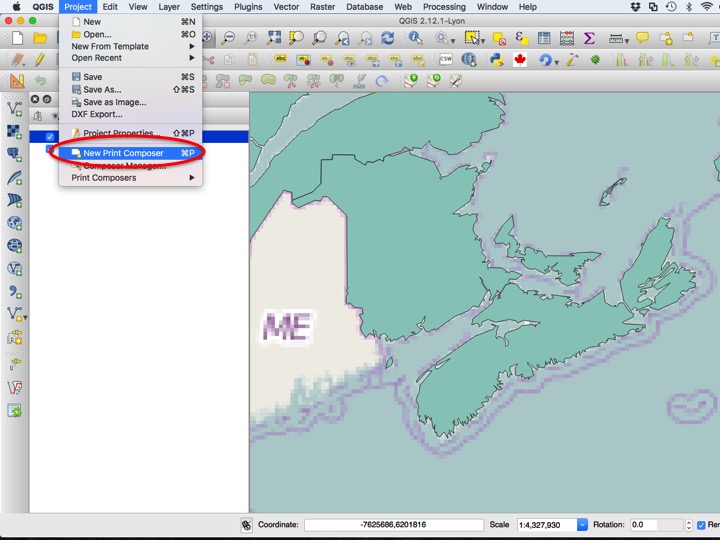Click the New Project blank page icon
Screen dimensions: 720x540
click(17, 38)
